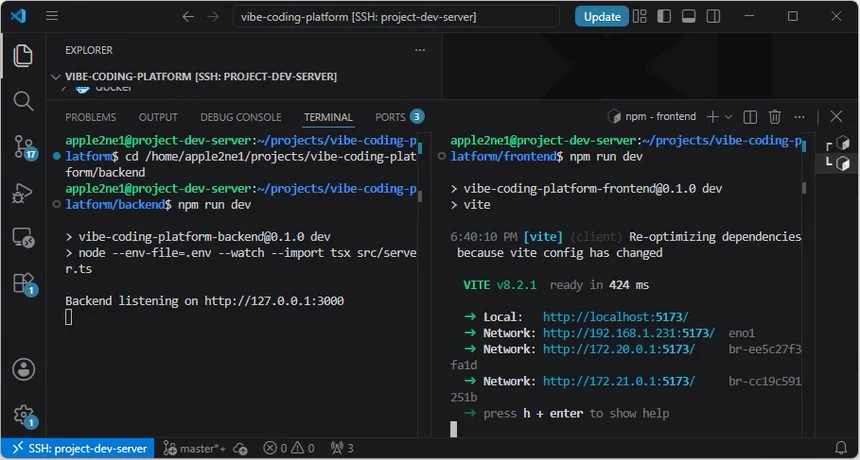
Task: Open the Run and Debug view
Action: coord(22,194)
